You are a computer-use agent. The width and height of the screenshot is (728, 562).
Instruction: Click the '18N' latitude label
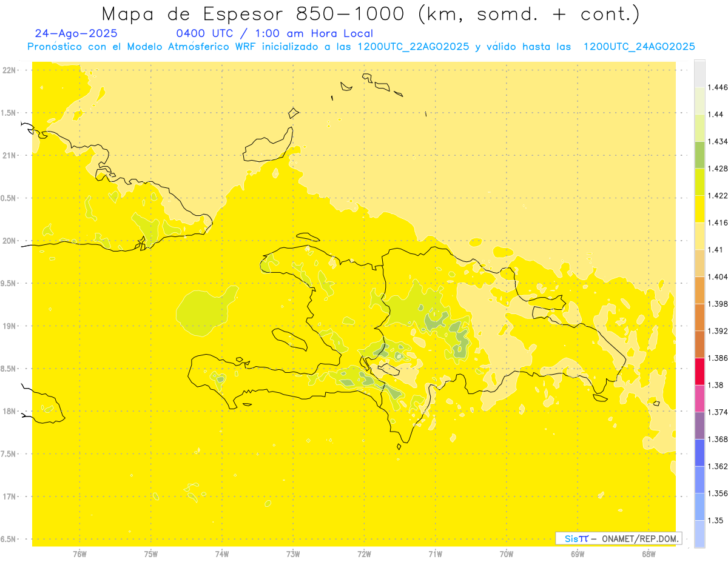coord(10,411)
